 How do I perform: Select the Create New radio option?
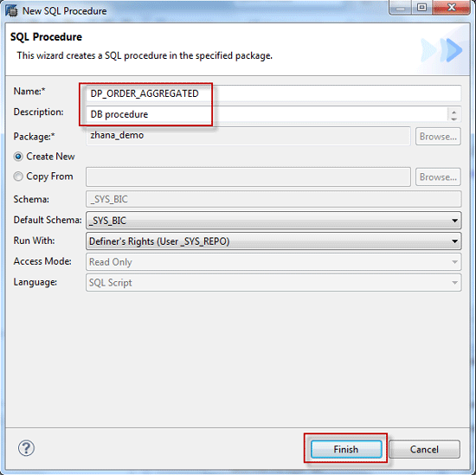[18, 157]
